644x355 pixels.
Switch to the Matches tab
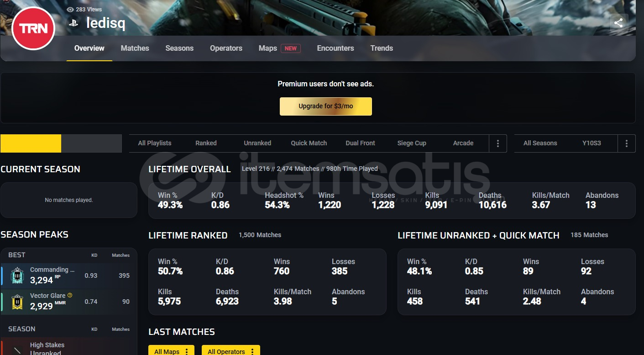pos(135,48)
